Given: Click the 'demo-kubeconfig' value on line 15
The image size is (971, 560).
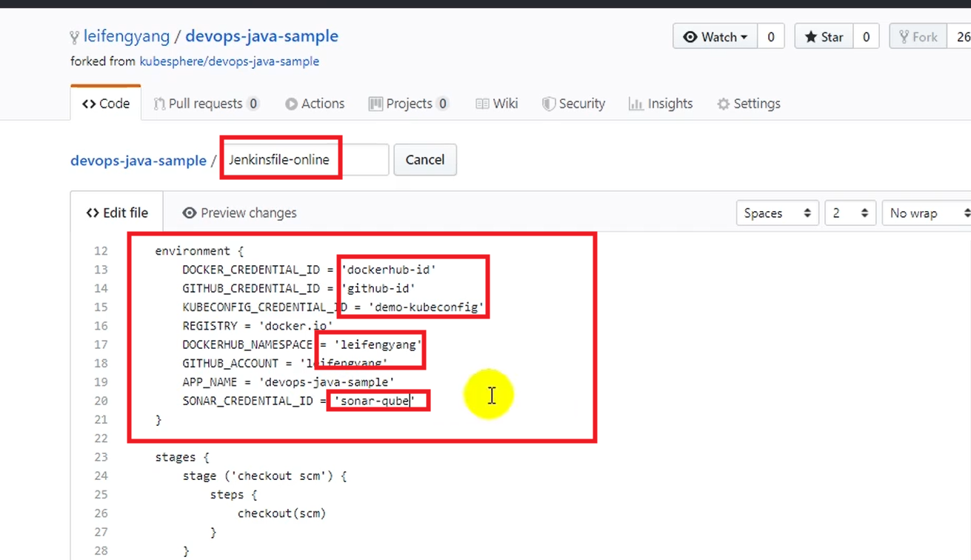Looking at the screenshot, I should 427,307.
